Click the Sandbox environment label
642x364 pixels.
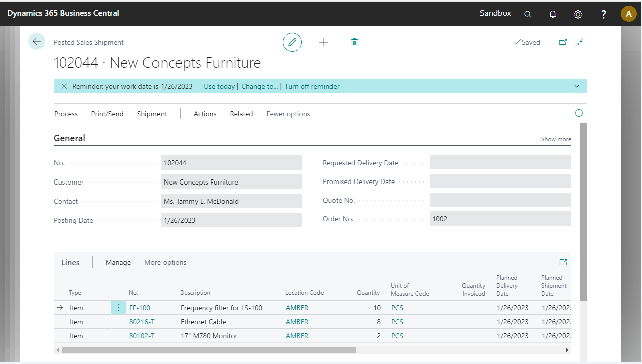pyautogui.click(x=496, y=13)
